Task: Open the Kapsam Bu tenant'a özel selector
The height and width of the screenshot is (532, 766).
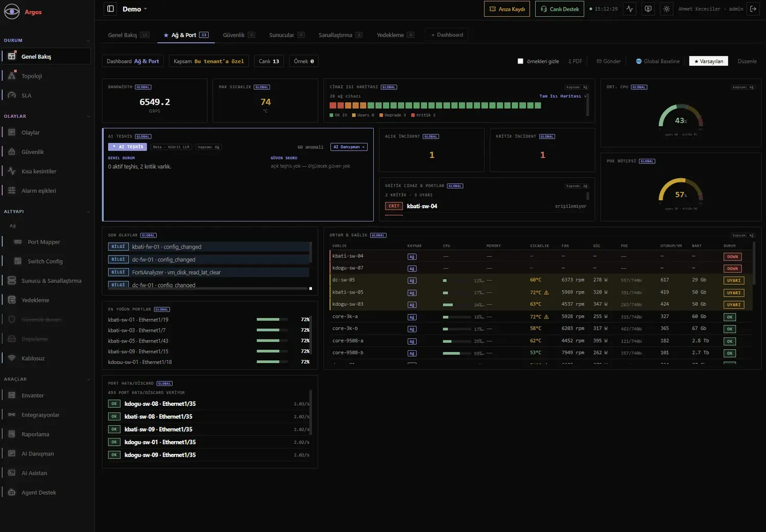Action: coord(209,61)
